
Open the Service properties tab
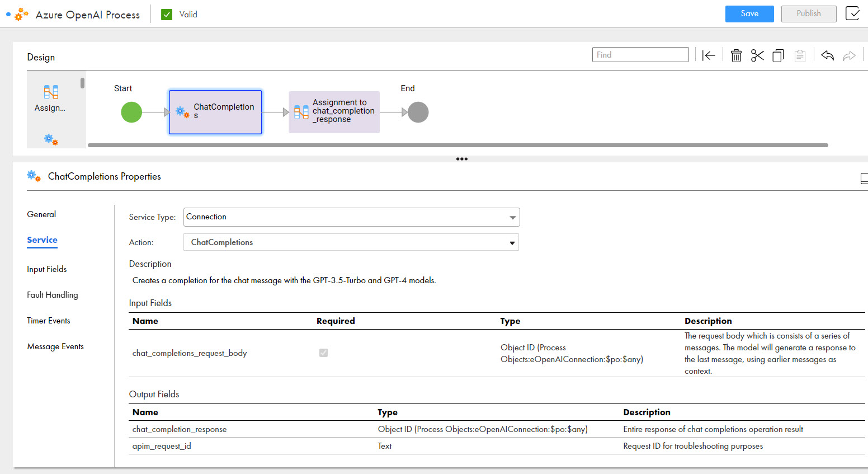pyautogui.click(x=42, y=240)
